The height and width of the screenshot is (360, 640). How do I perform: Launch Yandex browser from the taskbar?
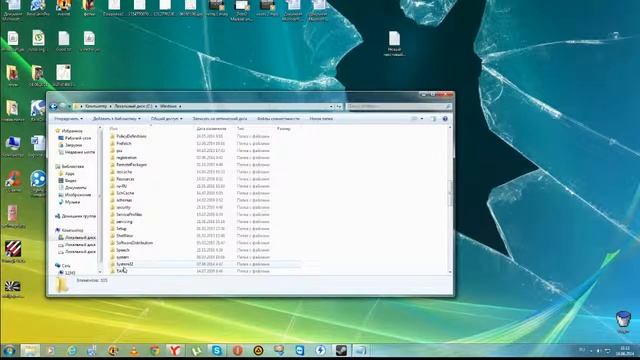[x=175, y=350]
